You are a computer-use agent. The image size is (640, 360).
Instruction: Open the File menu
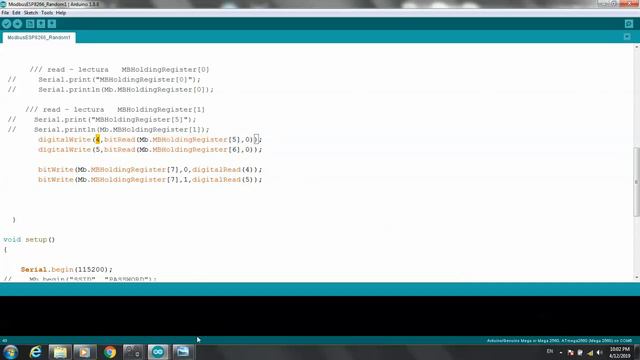tap(5, 13)
